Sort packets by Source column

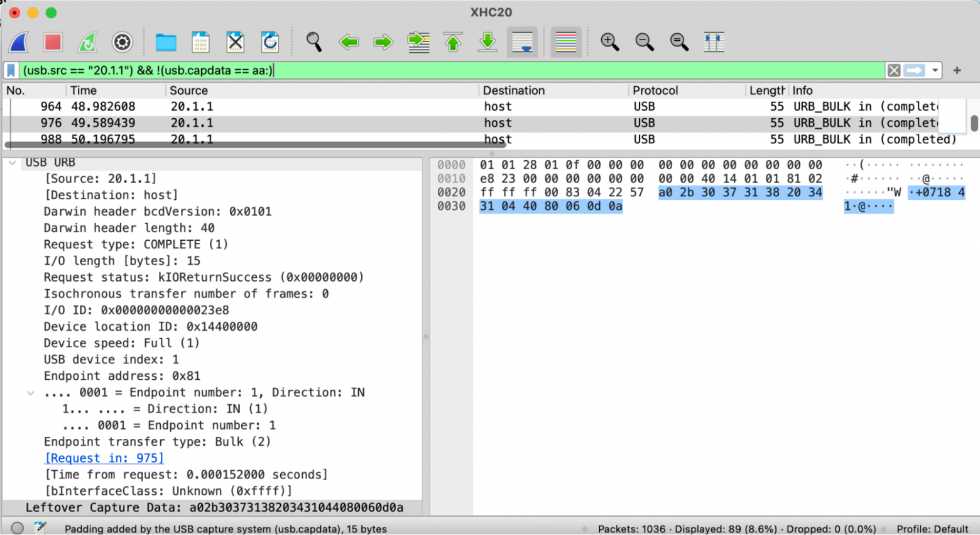[322, 91]
